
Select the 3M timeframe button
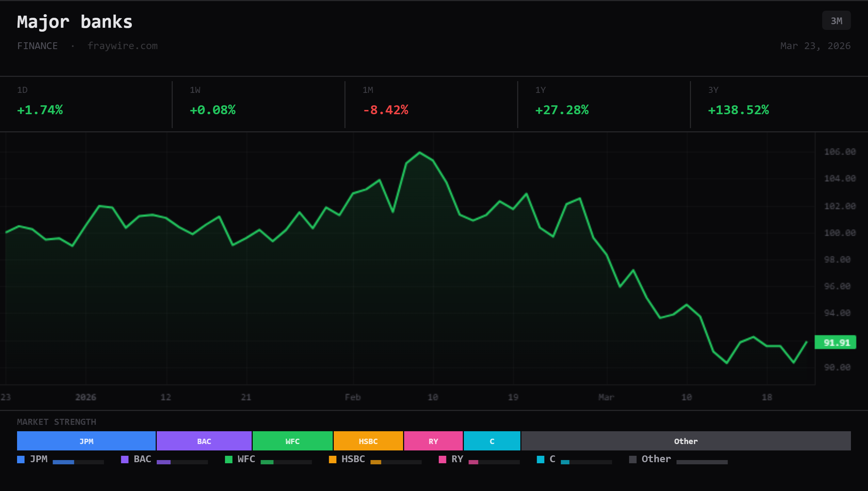point(836,20)
